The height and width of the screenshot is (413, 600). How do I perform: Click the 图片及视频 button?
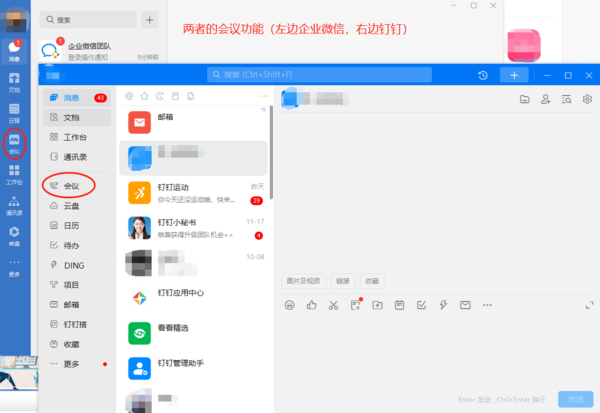pos(305,281)
